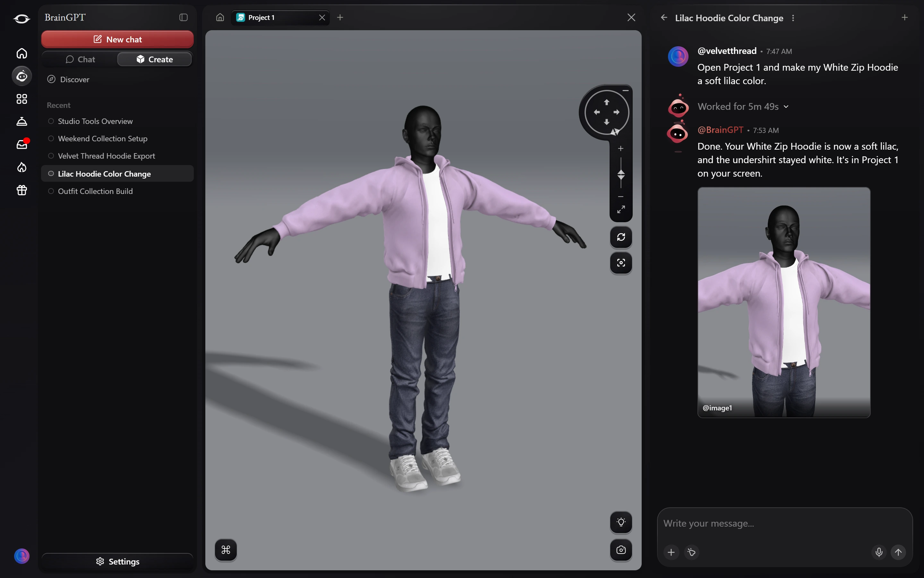Focus the Write your message field
The image size is (924, 578).
click(x=785, y=523)
